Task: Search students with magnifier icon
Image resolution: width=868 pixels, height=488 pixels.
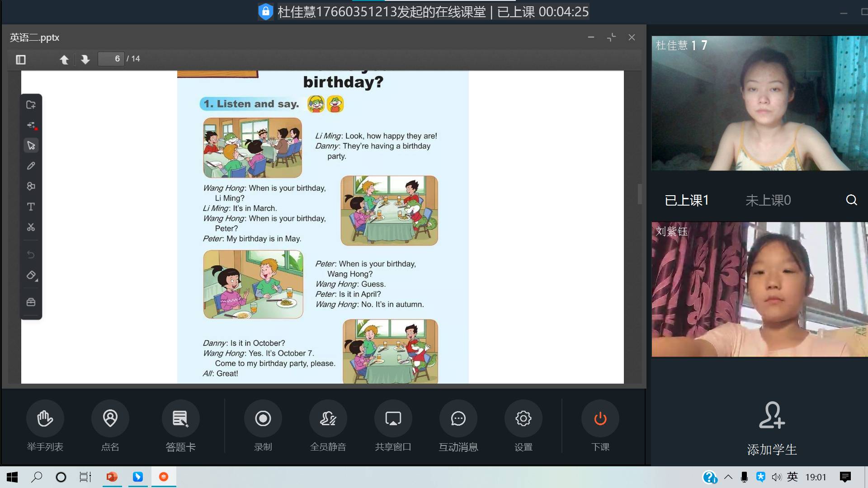Action: click(x=851, y=200)
